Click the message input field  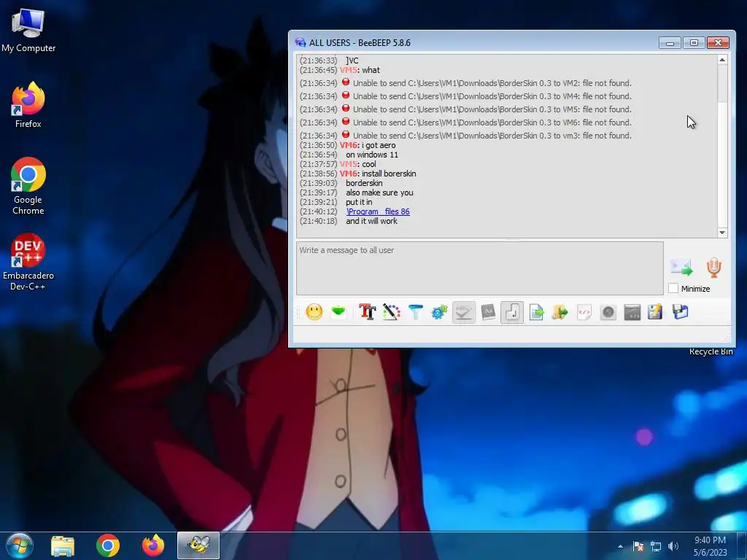click(x=480, y=268)
